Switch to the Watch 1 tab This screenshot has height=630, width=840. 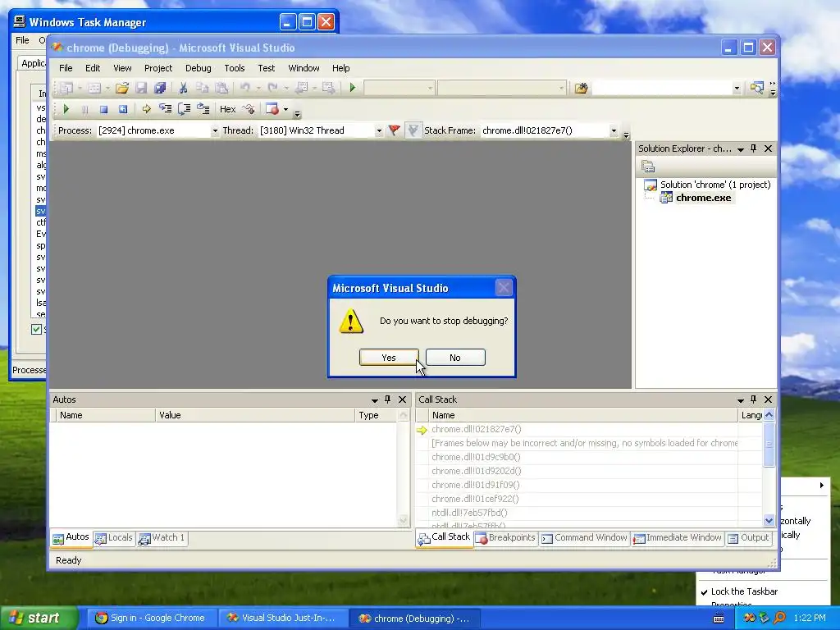162,538
